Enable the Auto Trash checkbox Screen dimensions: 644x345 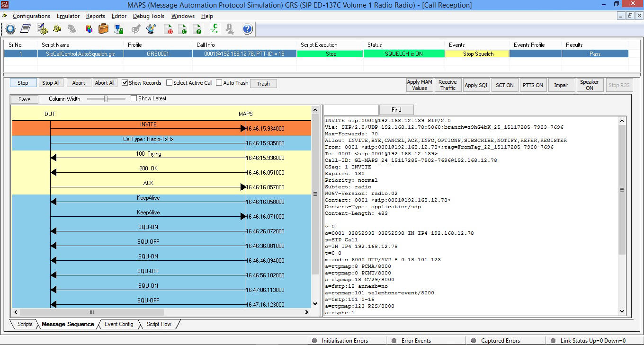pos(219,83)
